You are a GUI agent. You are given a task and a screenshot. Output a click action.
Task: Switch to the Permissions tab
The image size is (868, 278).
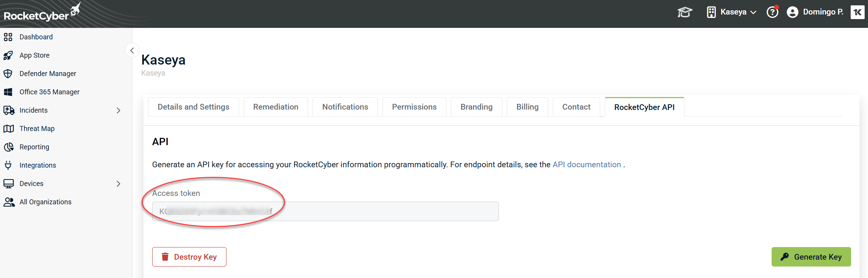414,107
